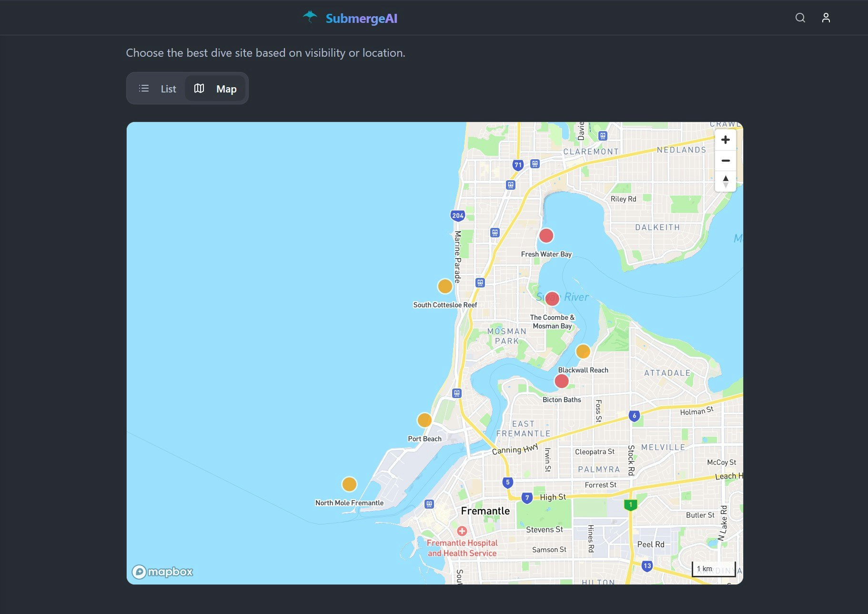Click the Mapbox logo in map corner
The height and width of the screenshot is (614, 868).
point(162,571)
